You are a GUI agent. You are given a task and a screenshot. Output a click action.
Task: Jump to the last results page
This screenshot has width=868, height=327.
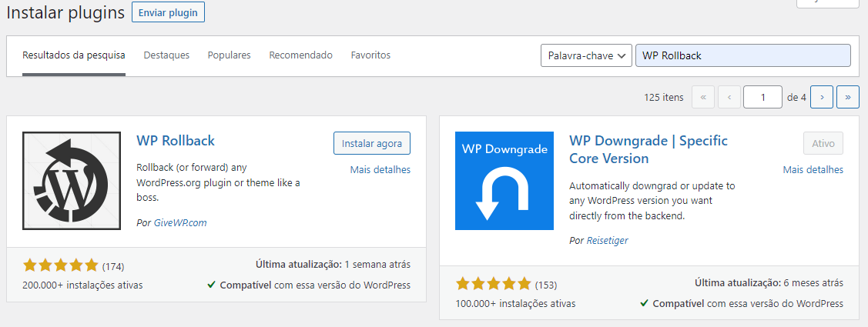847,97
